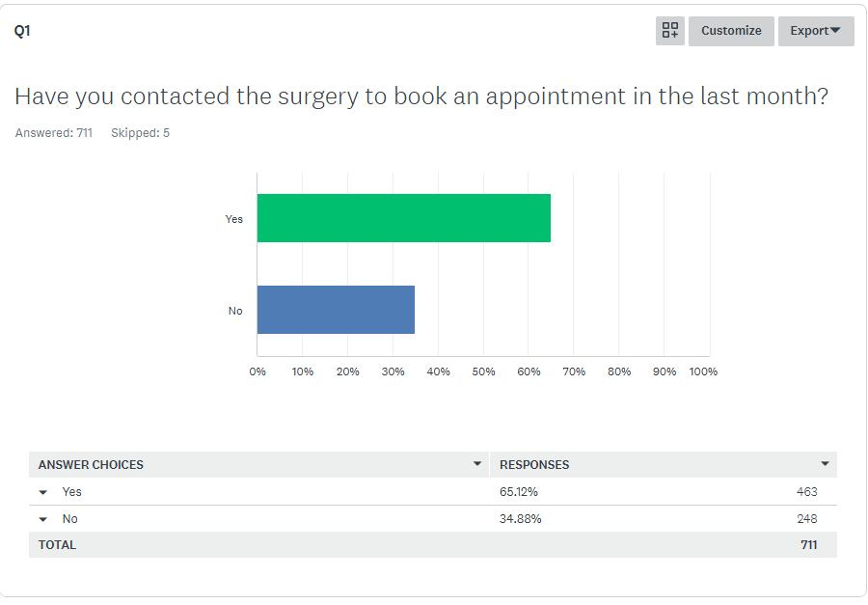Click the No label on chart axis
Image resolution: width=868 pixels, height=605 pixels.
pyautogui.click(x=235, y=311)
